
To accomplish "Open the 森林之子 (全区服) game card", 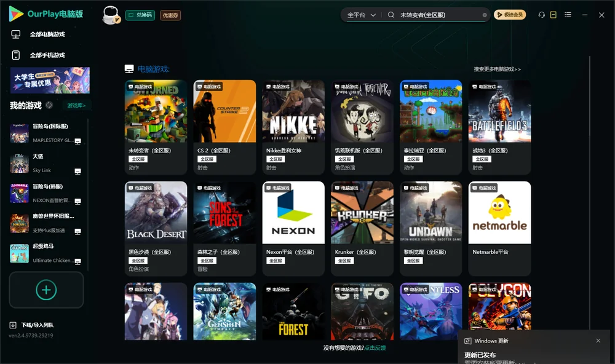I will 224,229.
